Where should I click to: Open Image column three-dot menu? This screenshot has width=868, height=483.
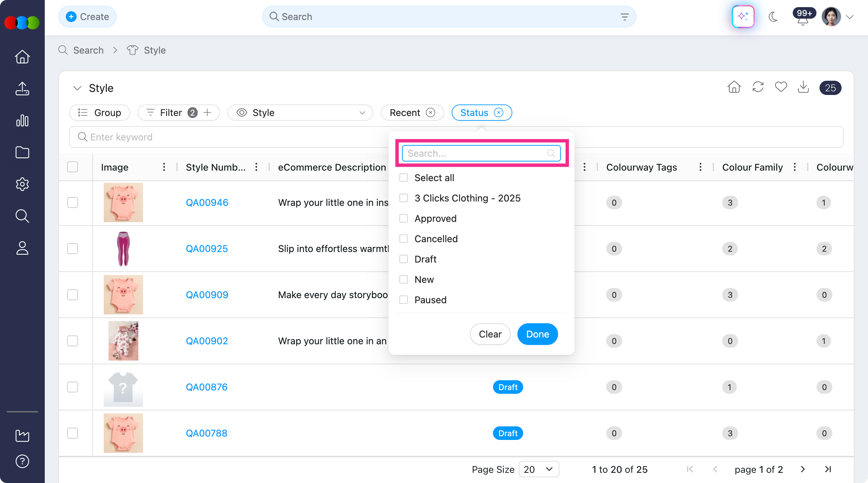click(x=164, y=167)
